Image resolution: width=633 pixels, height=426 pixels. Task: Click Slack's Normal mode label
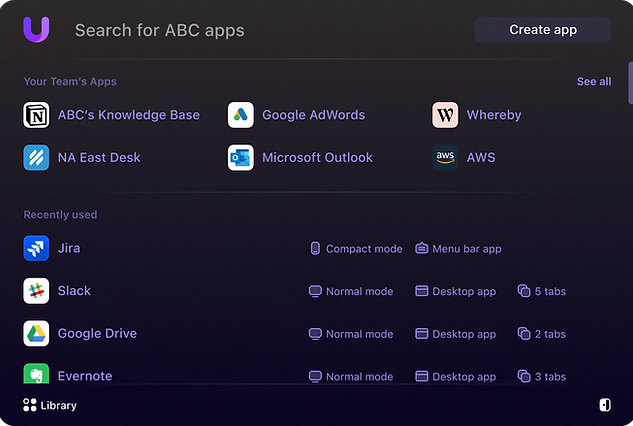360,291
